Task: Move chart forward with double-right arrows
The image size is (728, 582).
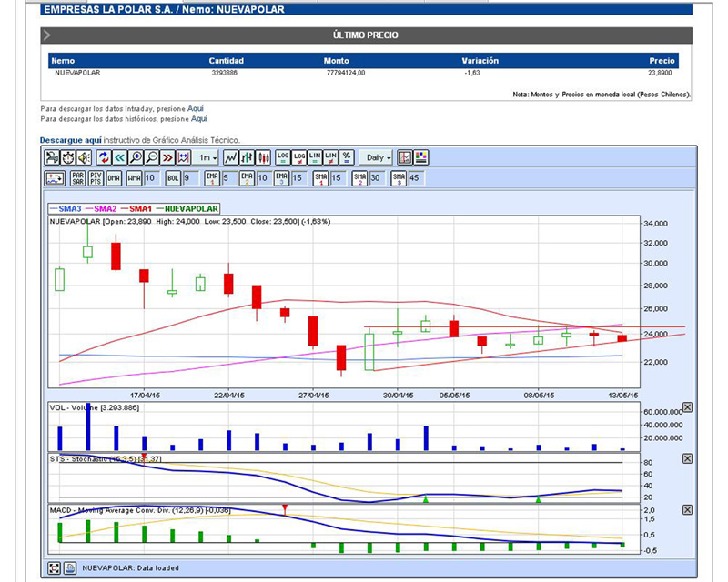Action: 167,158
